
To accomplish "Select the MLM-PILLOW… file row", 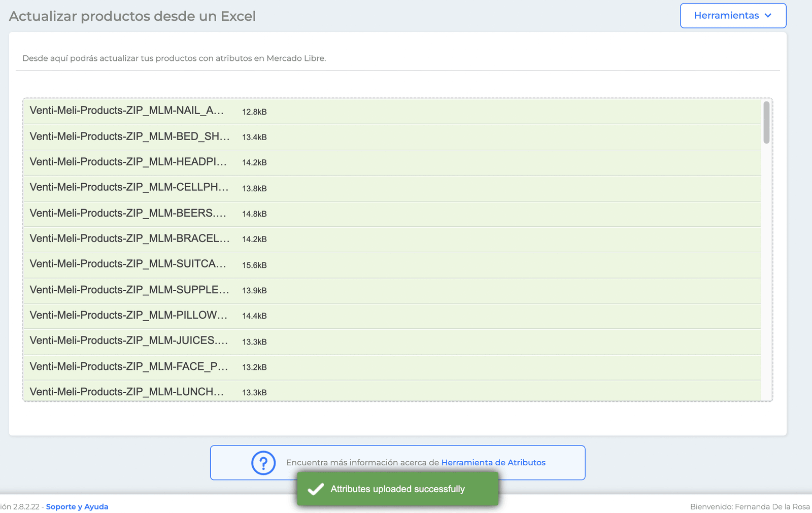I will point(392,316).
